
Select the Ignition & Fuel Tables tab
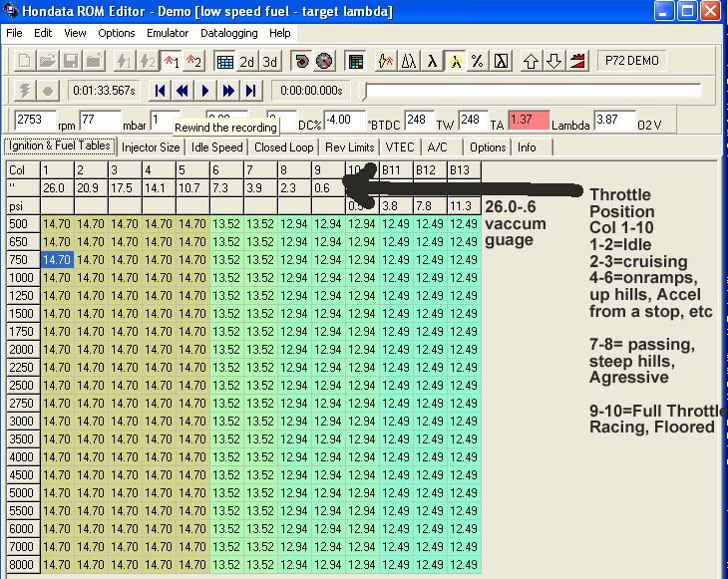[60, 145]
